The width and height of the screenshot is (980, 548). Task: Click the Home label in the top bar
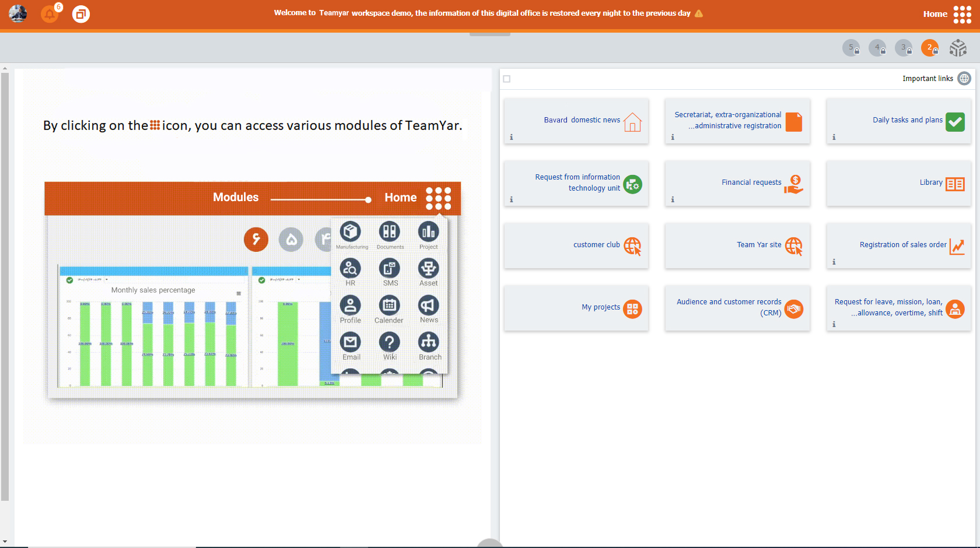tap(935, 14)
